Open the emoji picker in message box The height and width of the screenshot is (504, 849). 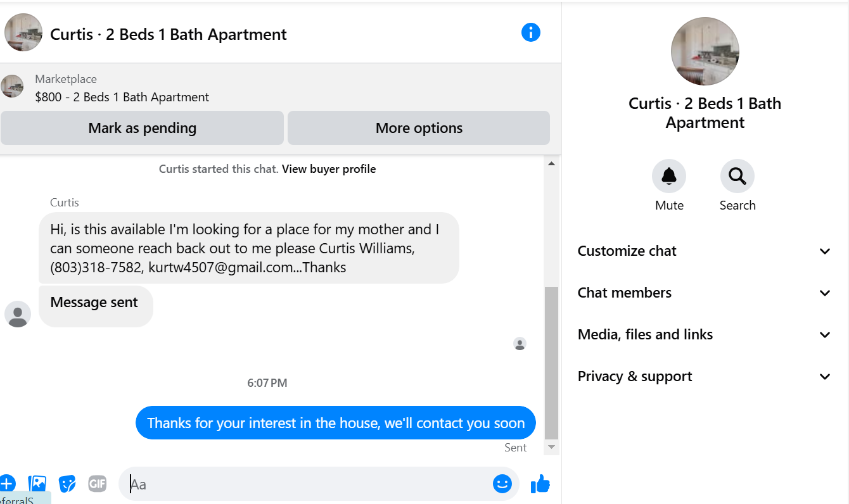pos(502,484)
